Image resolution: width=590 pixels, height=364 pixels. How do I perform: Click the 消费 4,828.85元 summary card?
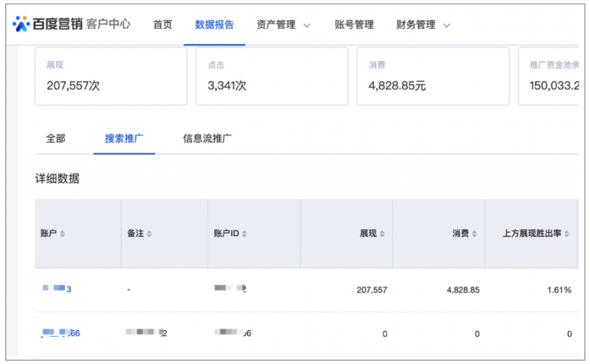[433, 76]
